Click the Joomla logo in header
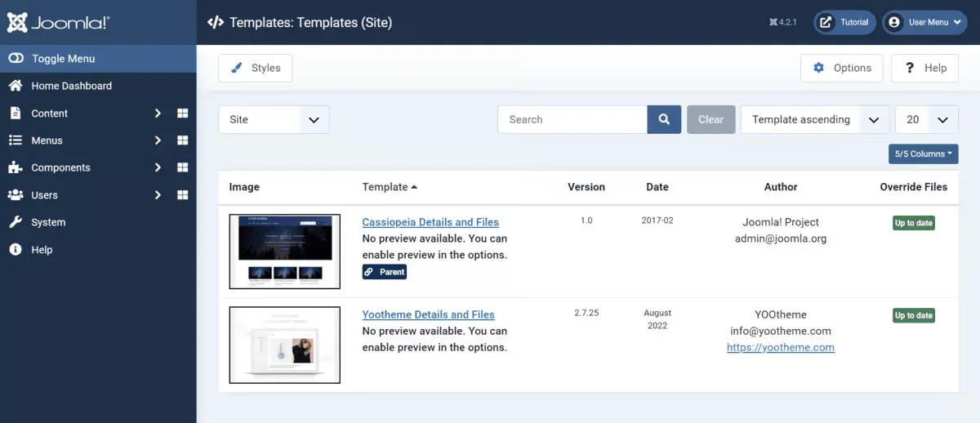The image size is (980, 423). point(59,22)
